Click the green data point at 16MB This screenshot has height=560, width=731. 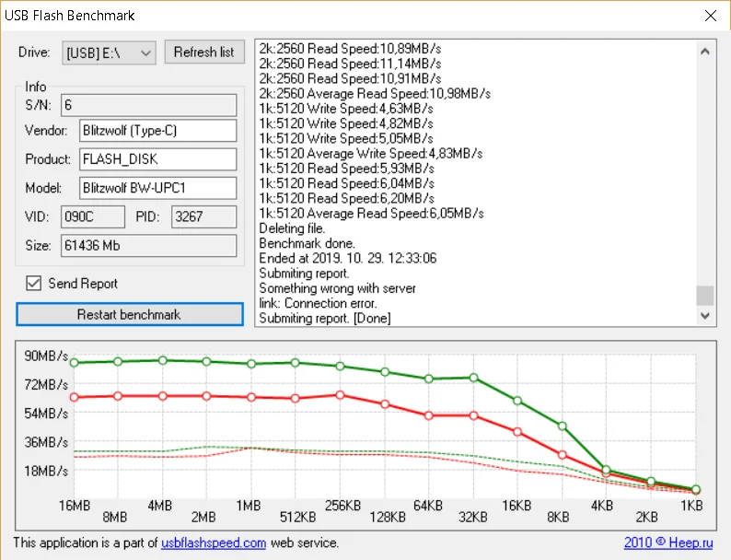[74, 363]
